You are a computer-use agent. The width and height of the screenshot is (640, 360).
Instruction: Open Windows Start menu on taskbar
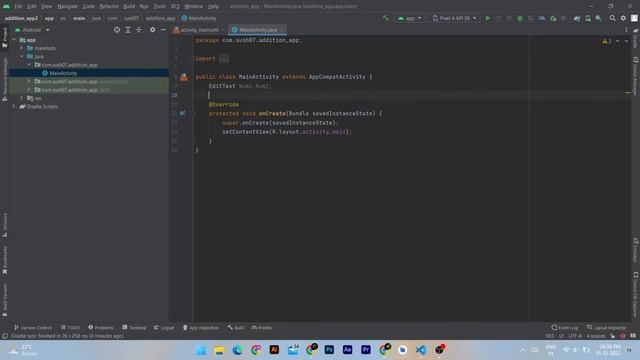pos(201,350)
